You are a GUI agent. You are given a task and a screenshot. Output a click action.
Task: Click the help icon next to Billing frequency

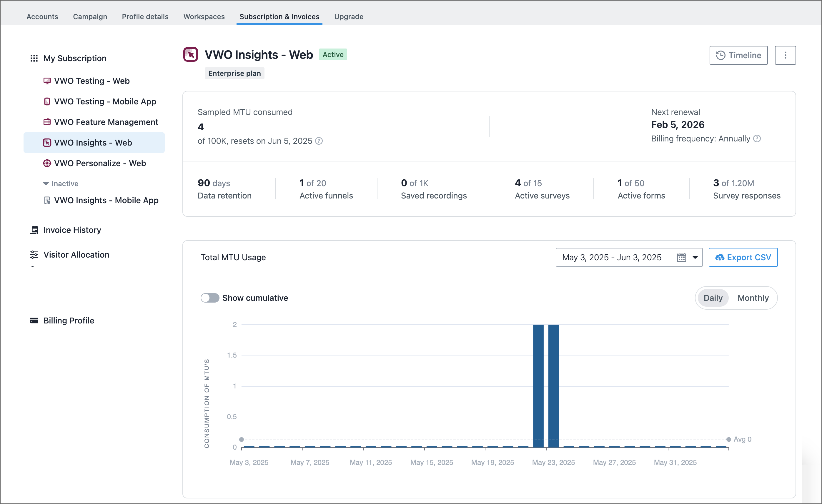point(757,139)
